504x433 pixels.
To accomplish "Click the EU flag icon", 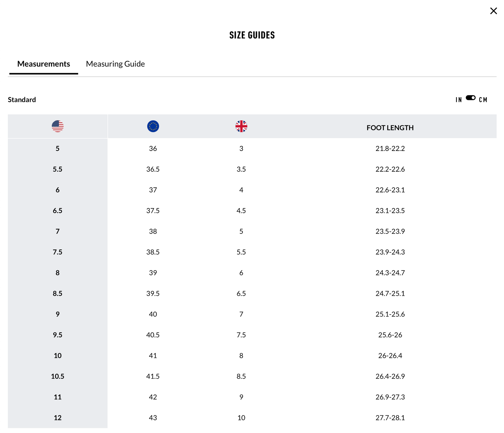I will [153, 126].
